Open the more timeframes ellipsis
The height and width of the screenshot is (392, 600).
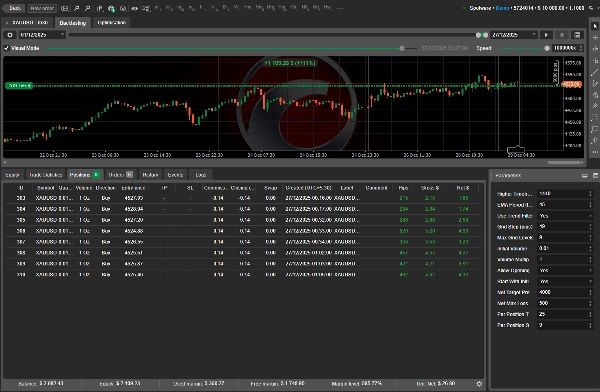339,8
